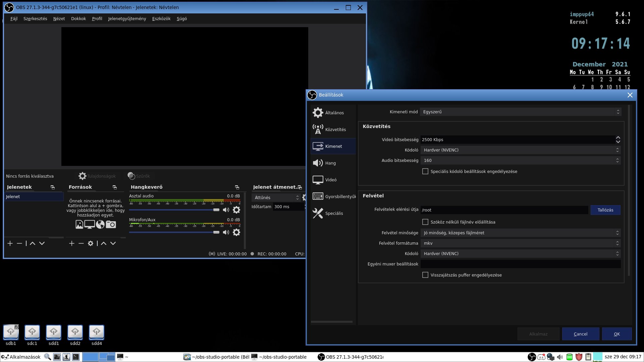644x362 pixels.
Task: Switch to OBS 27.1.3 taskbar entry
Action: point(351,357)
